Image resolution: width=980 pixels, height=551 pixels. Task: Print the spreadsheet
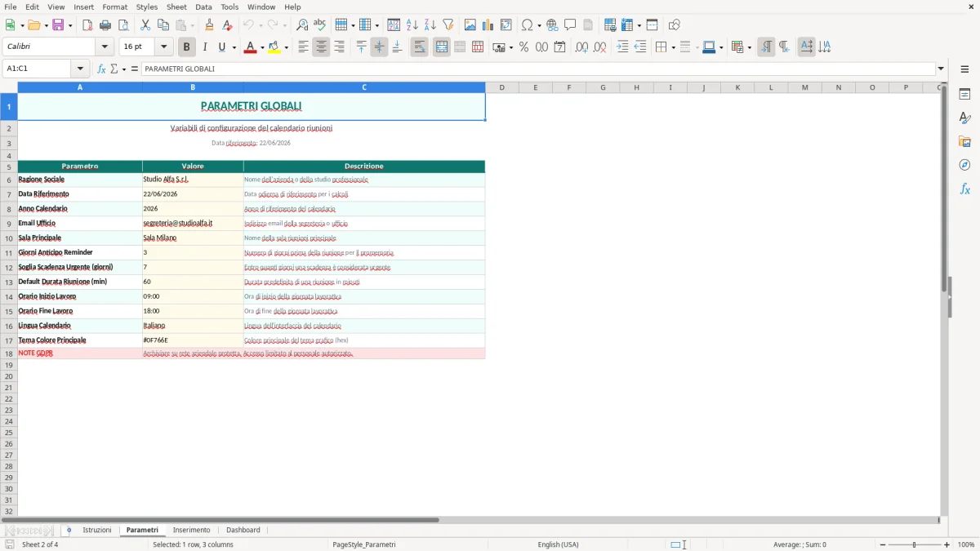[x=105, y=25]
